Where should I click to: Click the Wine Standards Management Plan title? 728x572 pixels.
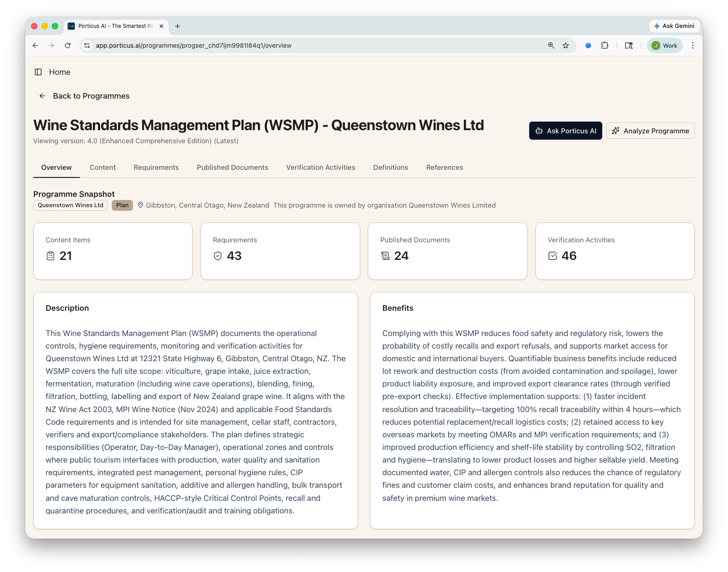[x=259, y=125]
